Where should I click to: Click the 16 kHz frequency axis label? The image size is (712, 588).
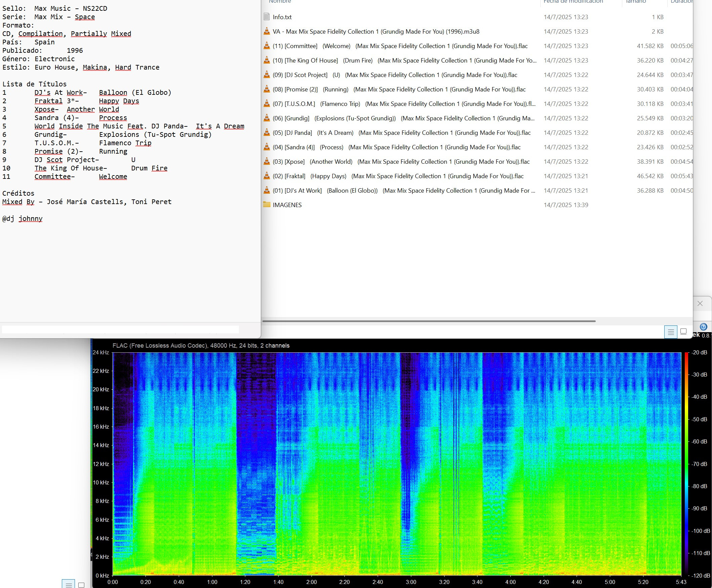click(x=101, y=427)
